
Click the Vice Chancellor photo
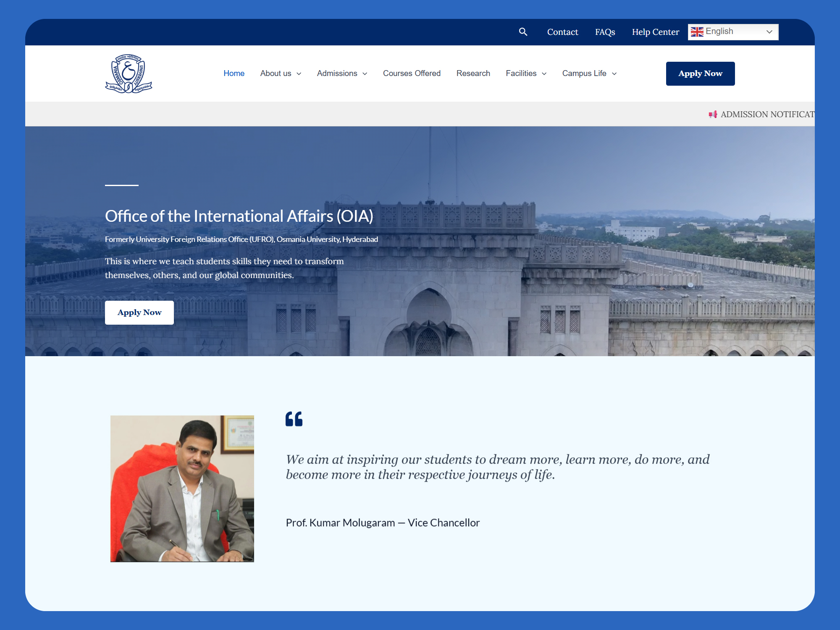[x=182, y=488]
